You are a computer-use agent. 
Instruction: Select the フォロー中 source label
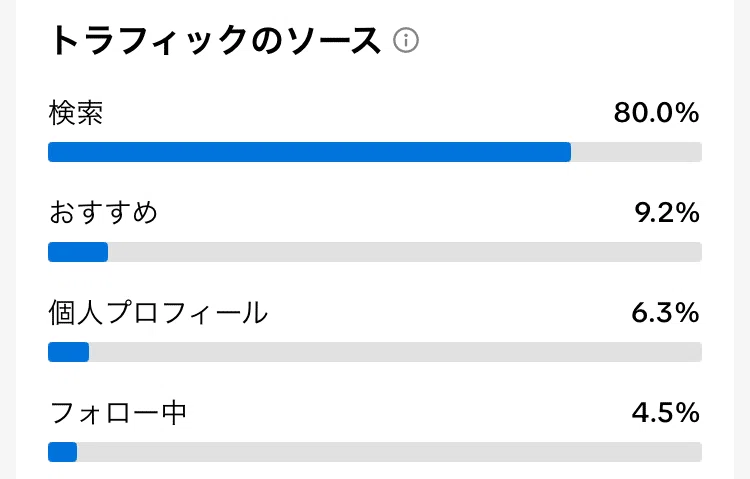[x=118, y=413]
